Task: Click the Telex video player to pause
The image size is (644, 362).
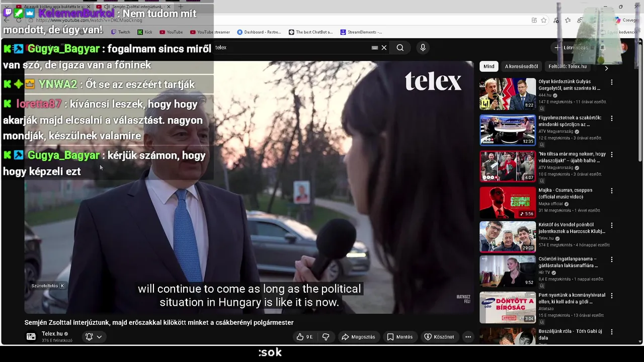Action: [249, 188]
